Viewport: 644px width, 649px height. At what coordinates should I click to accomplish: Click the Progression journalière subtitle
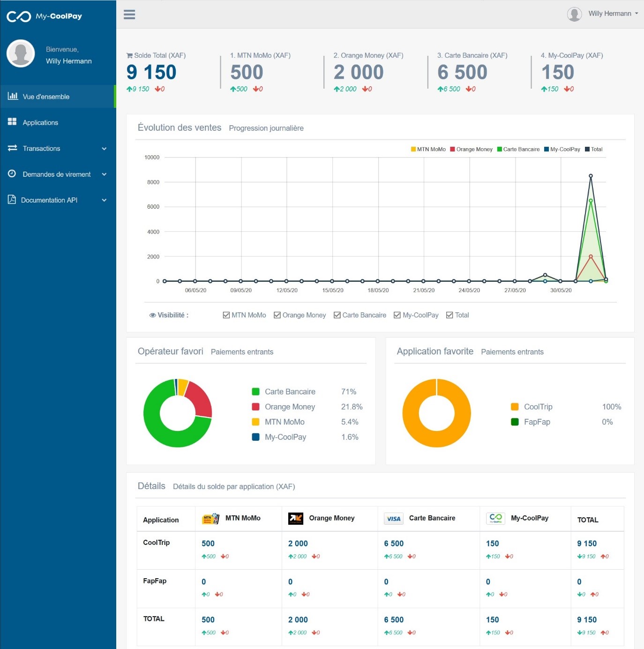tap(266, 128)
